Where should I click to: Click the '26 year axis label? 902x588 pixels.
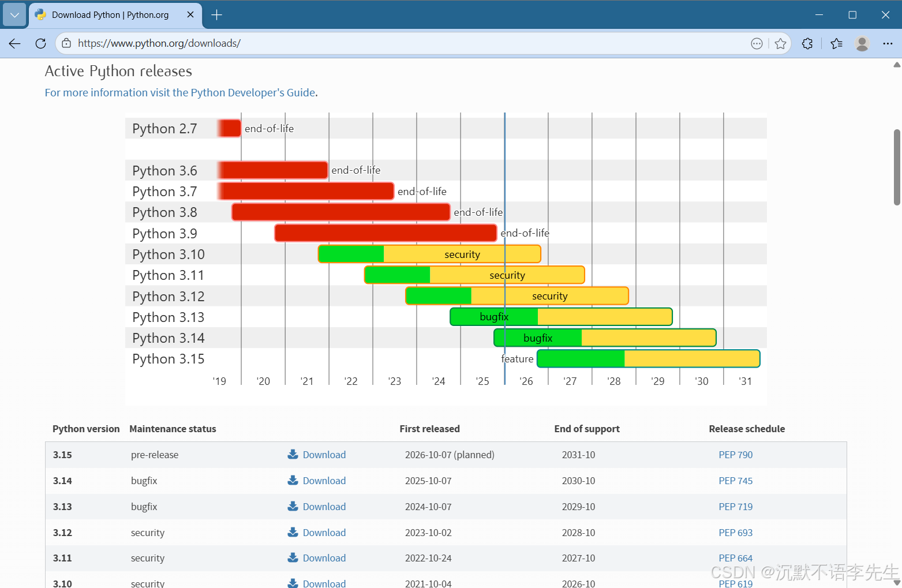coord(526,381)
